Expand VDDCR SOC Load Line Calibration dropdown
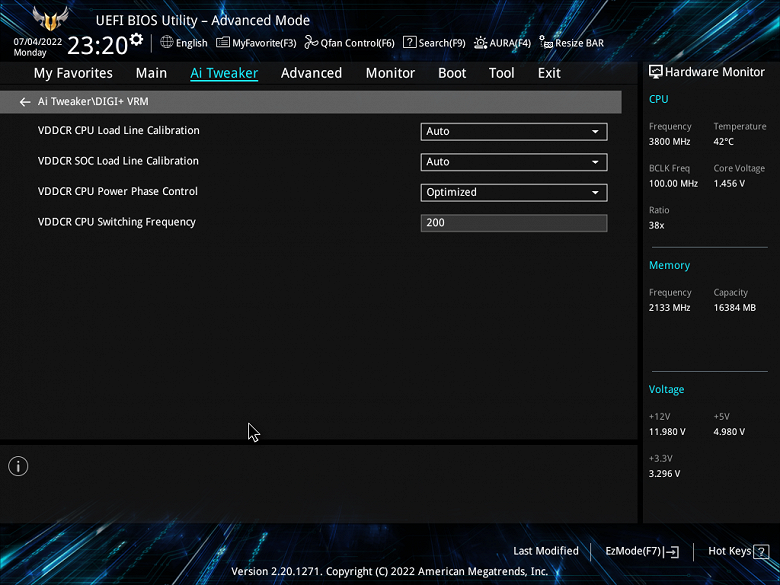Viewport: 780px width, 585px height. 514,162
